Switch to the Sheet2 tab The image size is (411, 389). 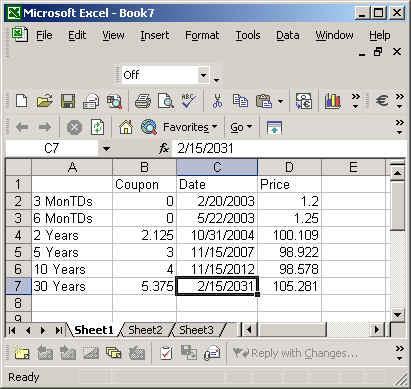tap(145, 330)
